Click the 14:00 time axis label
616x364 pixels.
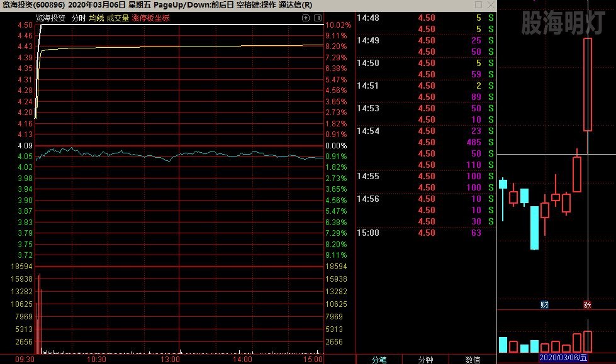click(242, 360)
